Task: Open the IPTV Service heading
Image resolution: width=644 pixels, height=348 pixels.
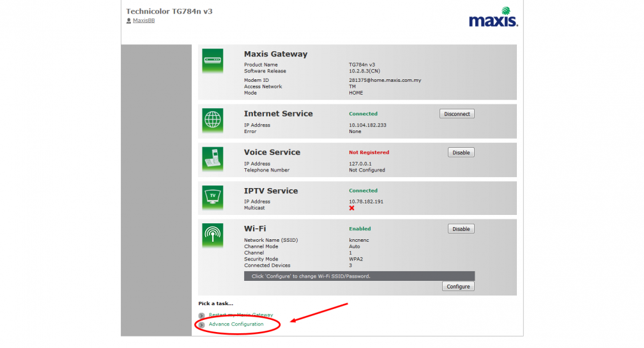Action: pyautogui.click(x=271, y=191)
